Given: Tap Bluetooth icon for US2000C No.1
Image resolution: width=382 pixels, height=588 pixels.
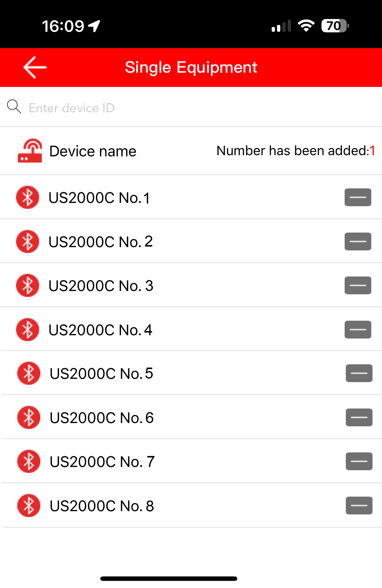Looking at the screenshot, I should tap(28, 197).
